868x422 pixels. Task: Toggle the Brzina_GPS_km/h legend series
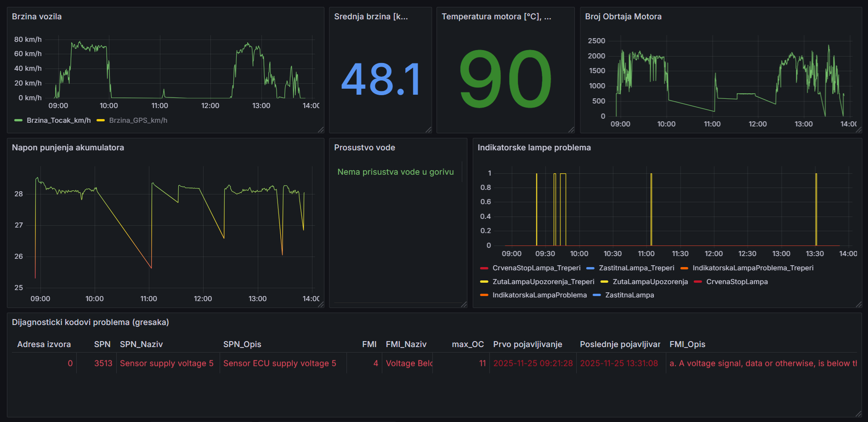138,120
